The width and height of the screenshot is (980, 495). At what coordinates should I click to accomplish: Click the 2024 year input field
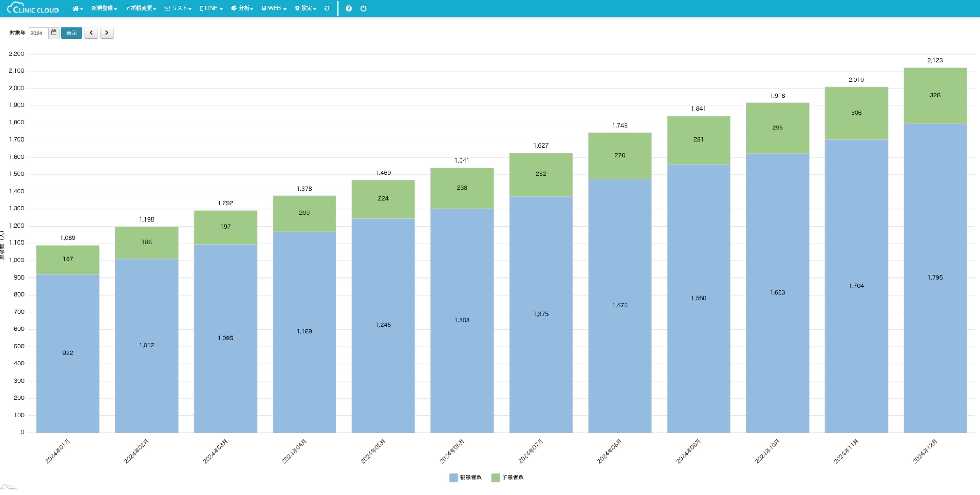(x=38, y=33)
